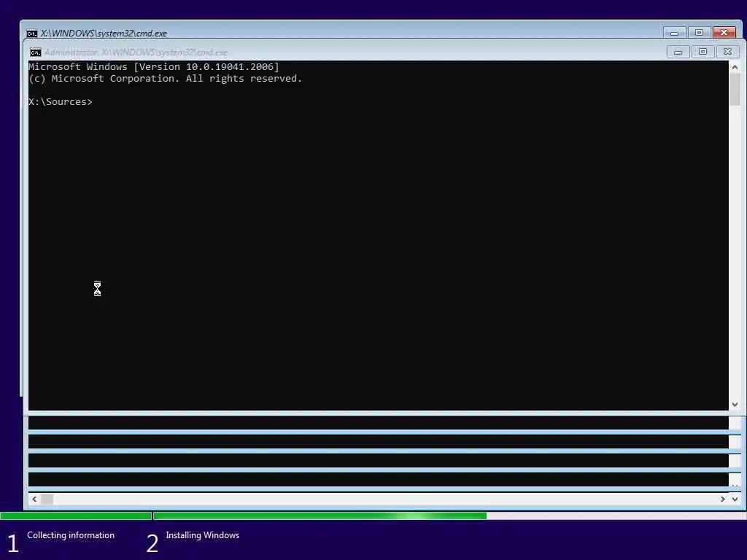The width and height of the screenshot is (747, 560).
Task: Minimize the Administrator cmd.exe window
Action: [678, 52]
